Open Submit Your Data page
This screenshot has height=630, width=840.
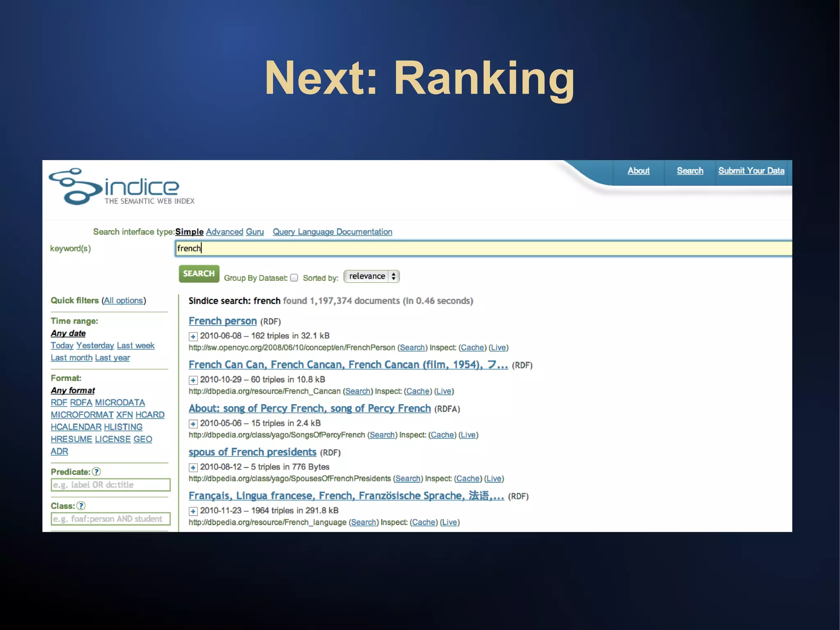751,171
